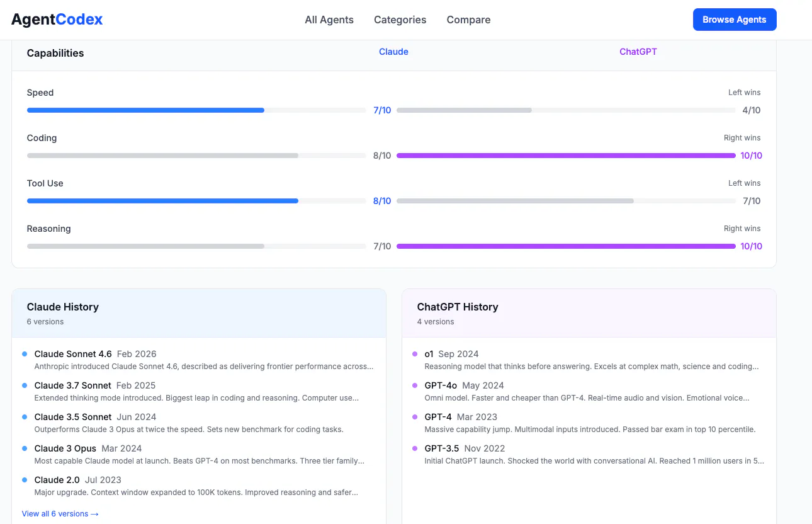This screenshot has width=812, height=524.
Task: Click Claude's 7/10 score in the Speed row
Action: [x=382, y=110]
